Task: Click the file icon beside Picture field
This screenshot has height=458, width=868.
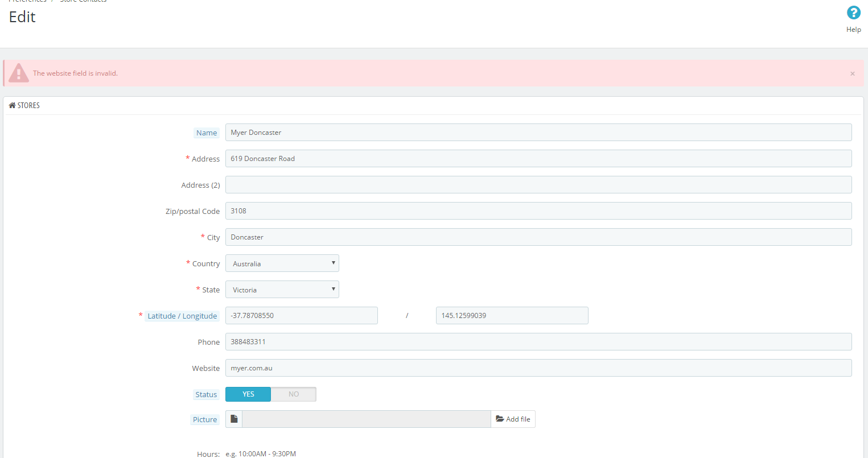Action: tap(234, 419)
